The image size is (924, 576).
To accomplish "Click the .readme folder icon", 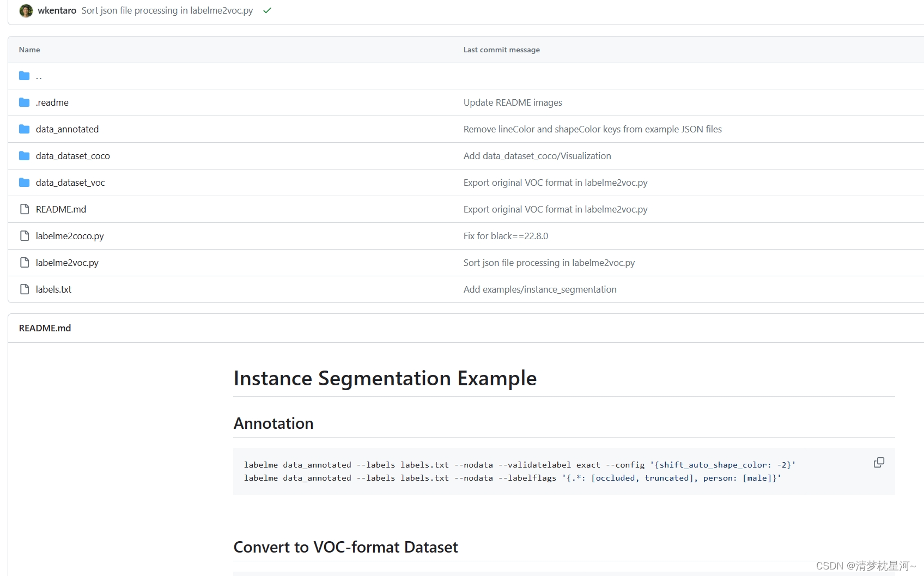I will 24,102.
